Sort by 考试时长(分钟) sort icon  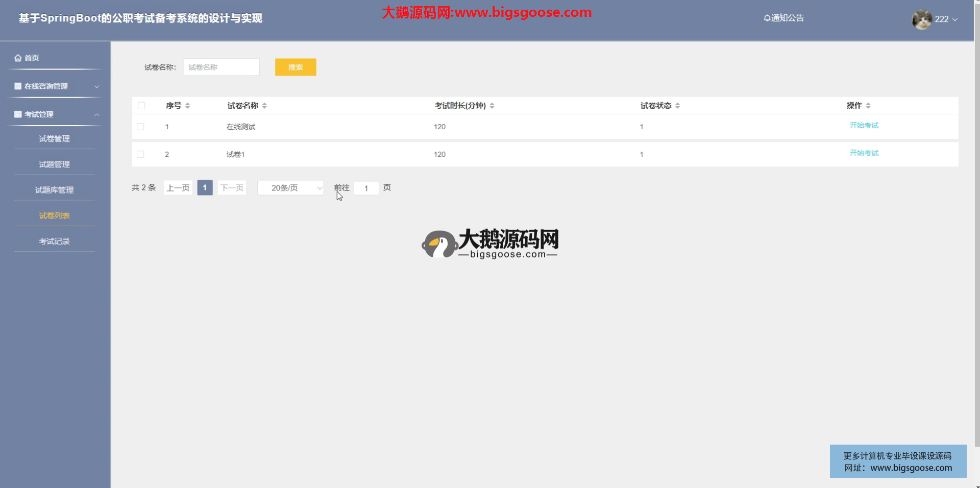[x=492, y=106]
